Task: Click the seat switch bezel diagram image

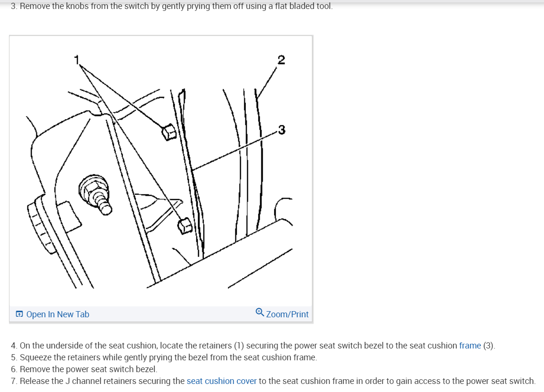Action: [x=161, y=171]
